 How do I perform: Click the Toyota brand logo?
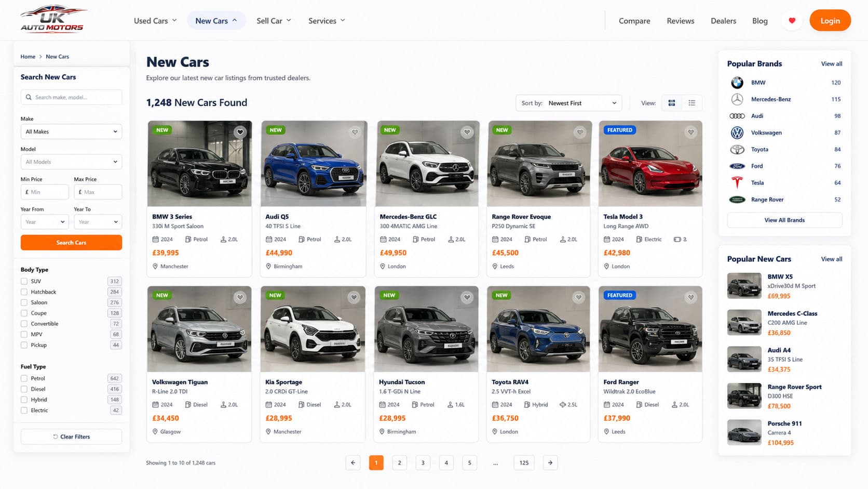pos(737,149)
